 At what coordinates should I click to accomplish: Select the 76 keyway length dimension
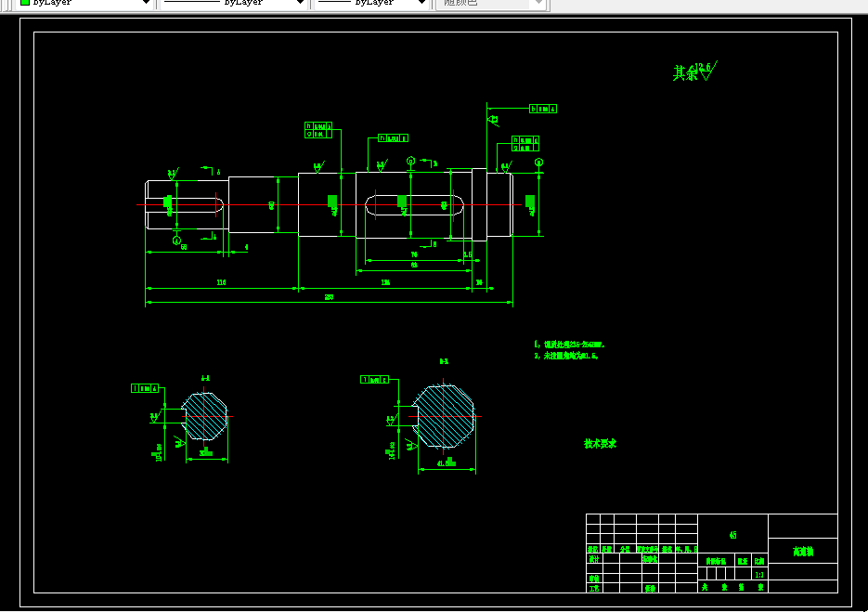(414, 254)
